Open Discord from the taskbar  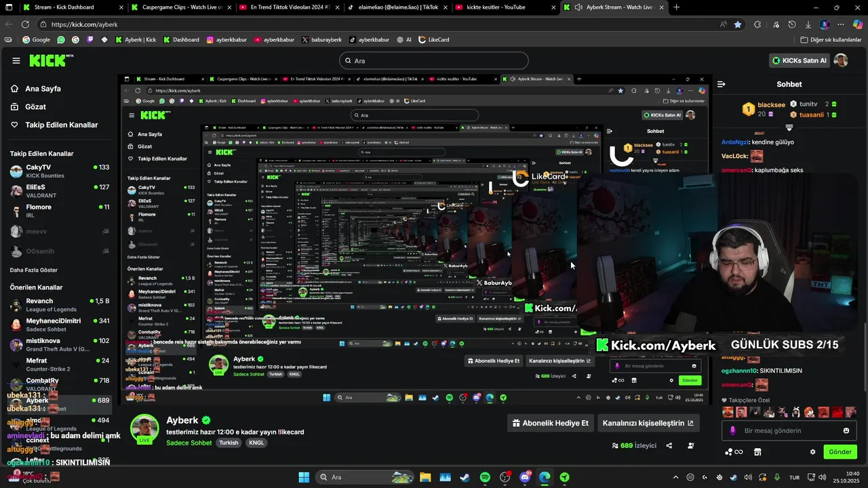[525, 477]
